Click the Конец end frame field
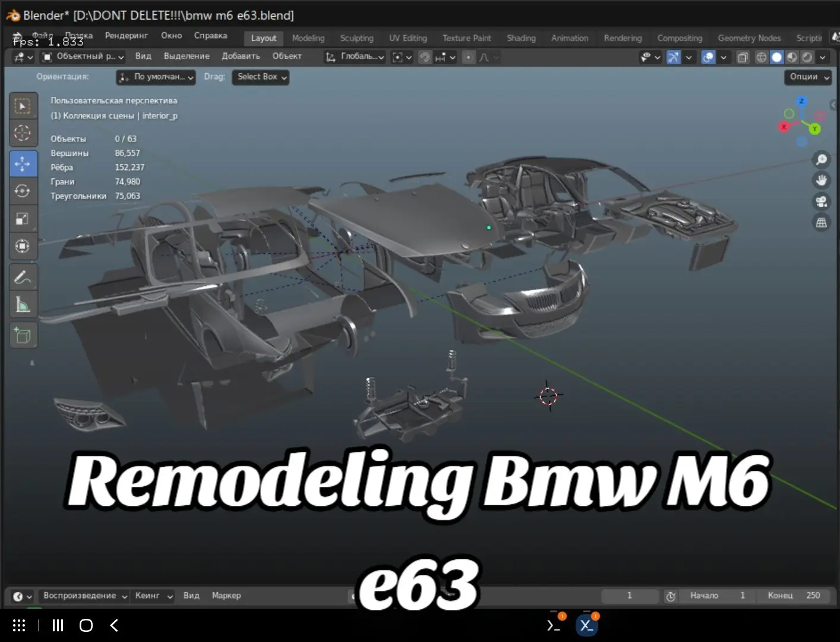The height and width of the screenshot is (642, 840). [794, 596]
